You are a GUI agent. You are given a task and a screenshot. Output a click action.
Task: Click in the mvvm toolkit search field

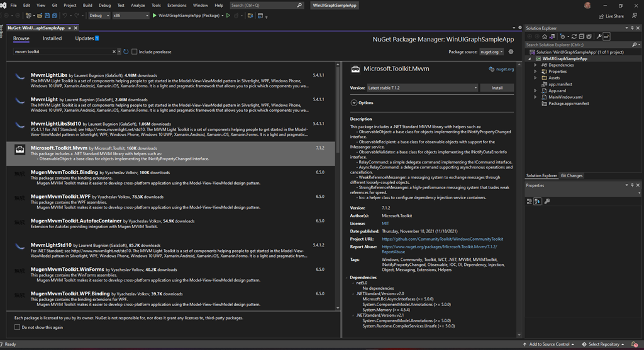(x=63, y=52)
